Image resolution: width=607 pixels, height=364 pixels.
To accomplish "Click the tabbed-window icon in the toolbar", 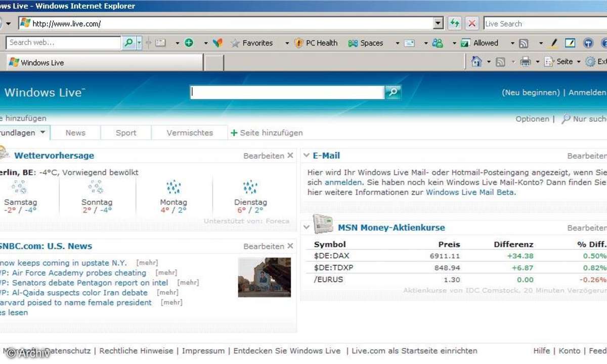I will tap(161, 43).
